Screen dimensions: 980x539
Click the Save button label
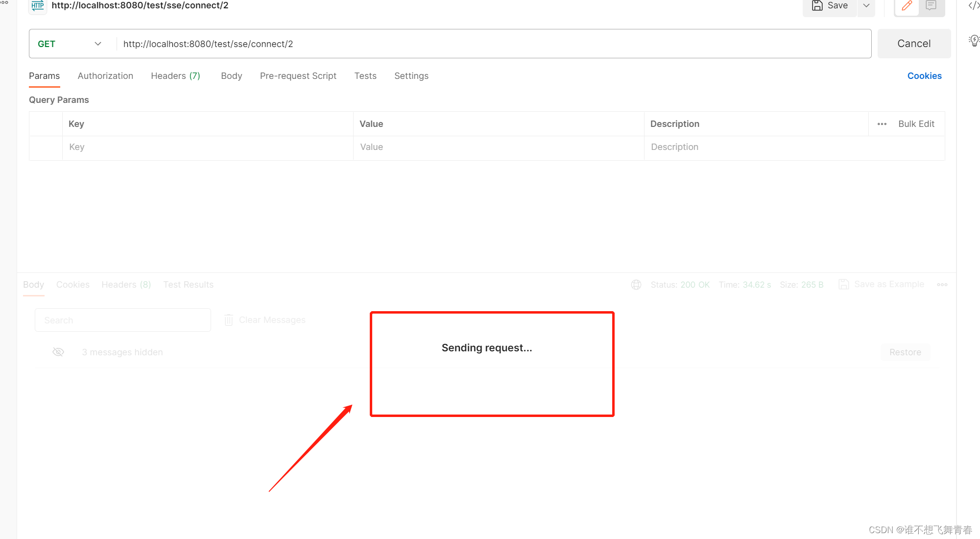[837, 5]
